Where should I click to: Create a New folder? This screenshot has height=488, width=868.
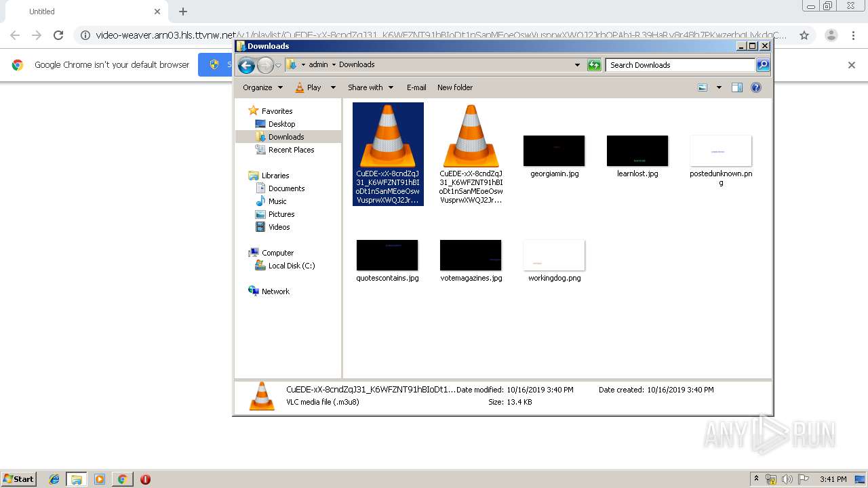[455, 87]
